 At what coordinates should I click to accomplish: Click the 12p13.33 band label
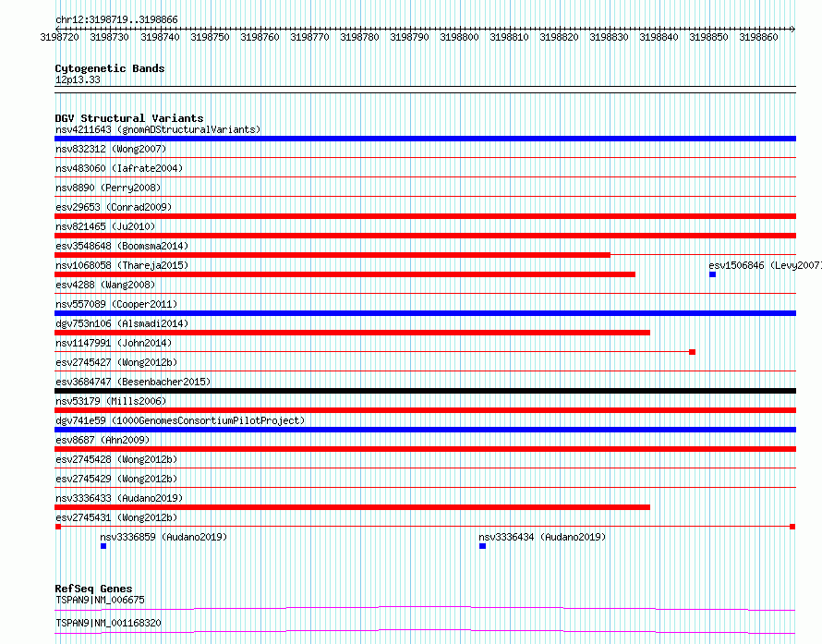[x=78, y=79]
